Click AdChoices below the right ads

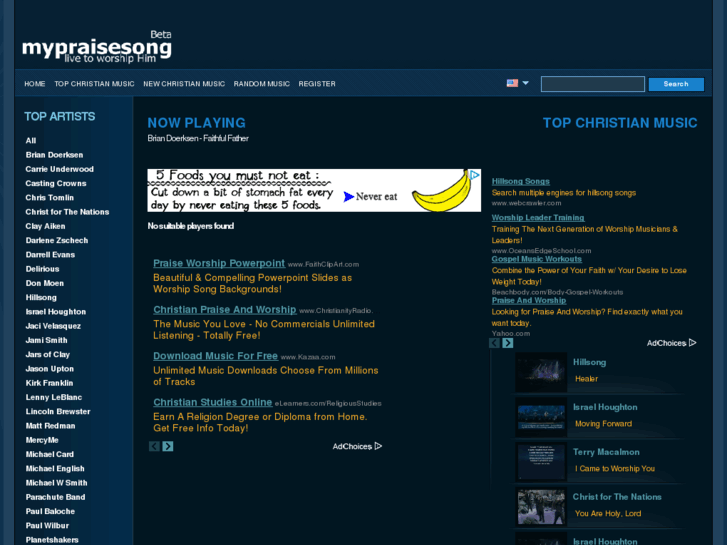[671, 343]
